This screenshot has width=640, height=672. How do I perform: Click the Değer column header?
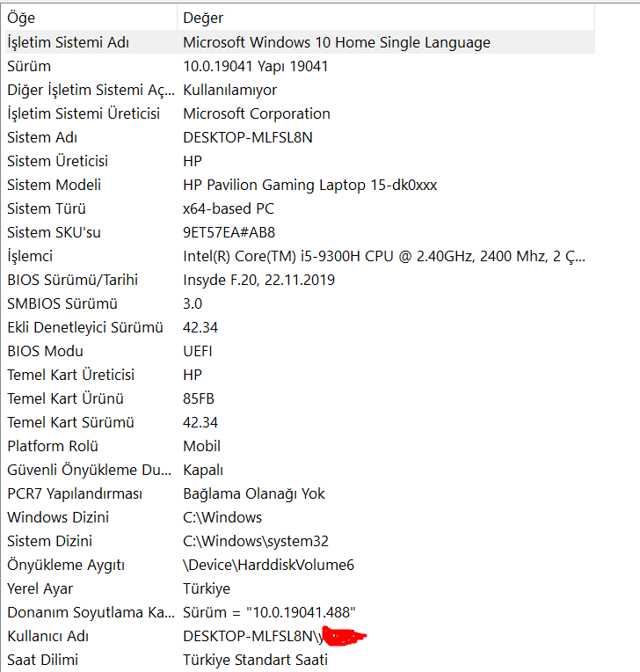coord(203,18)
